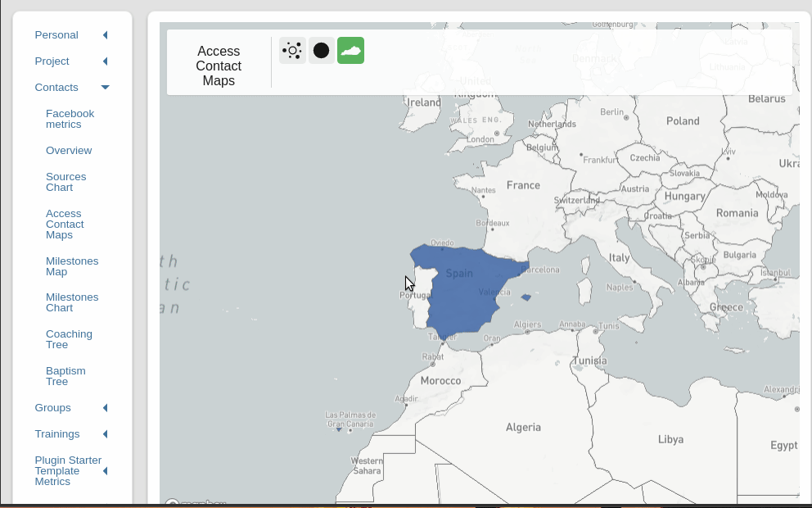
Task: Click the Bordeaux city label
Action: 493,223
